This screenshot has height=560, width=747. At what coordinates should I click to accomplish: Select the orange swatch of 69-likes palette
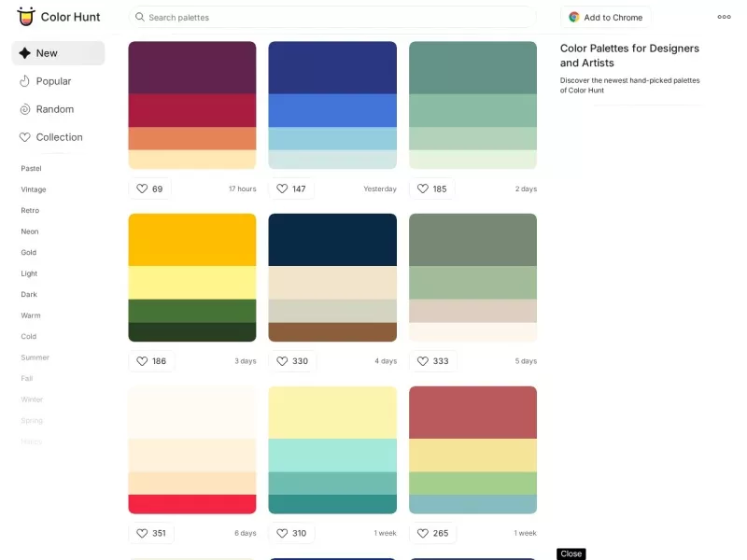[x=192, y=138]
